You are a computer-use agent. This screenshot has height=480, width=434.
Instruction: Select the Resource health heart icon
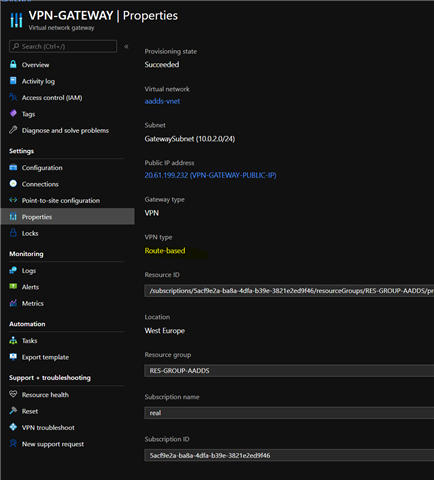coord(13,394)
